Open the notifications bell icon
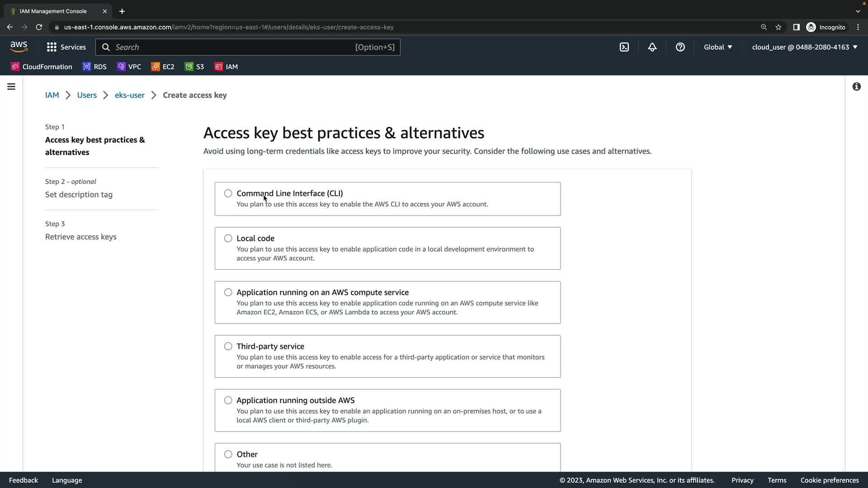This screenshot has width=868, height=488. pyautogui.click(x=652, y=47)
